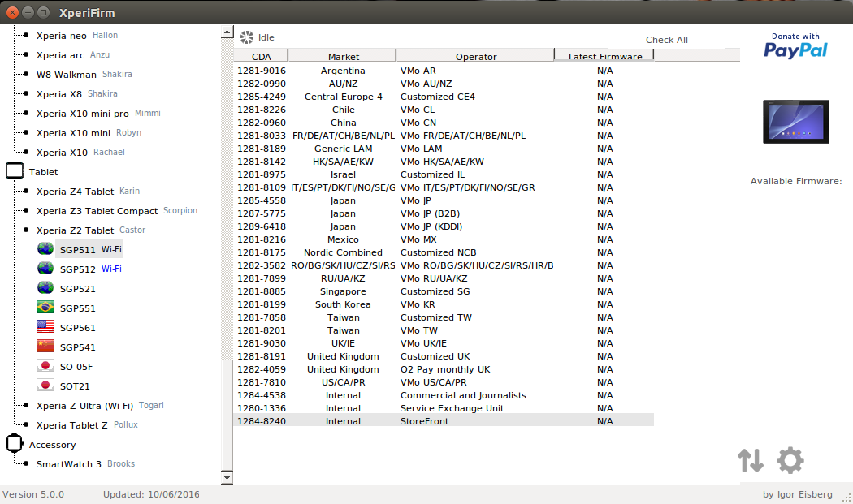Select the Customized CE4 operator row
853x504 pixels.
click(444, 97)
